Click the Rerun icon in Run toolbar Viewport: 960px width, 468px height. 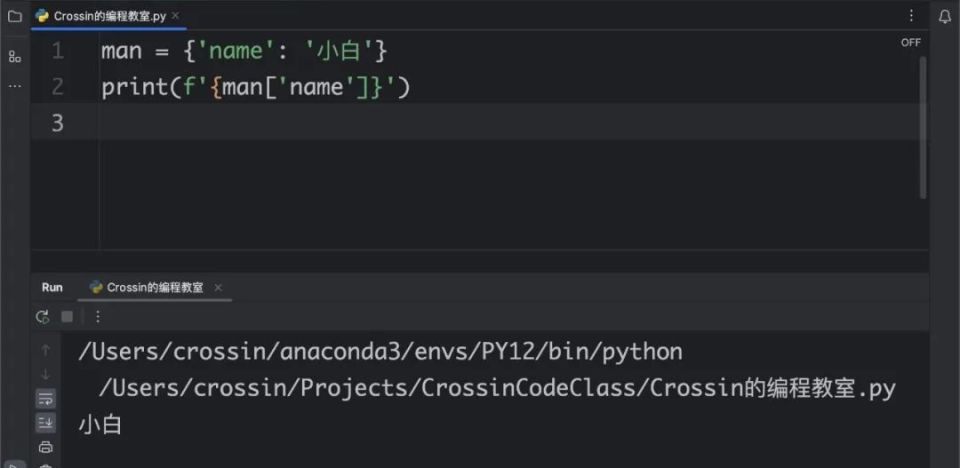coord(42,317)
